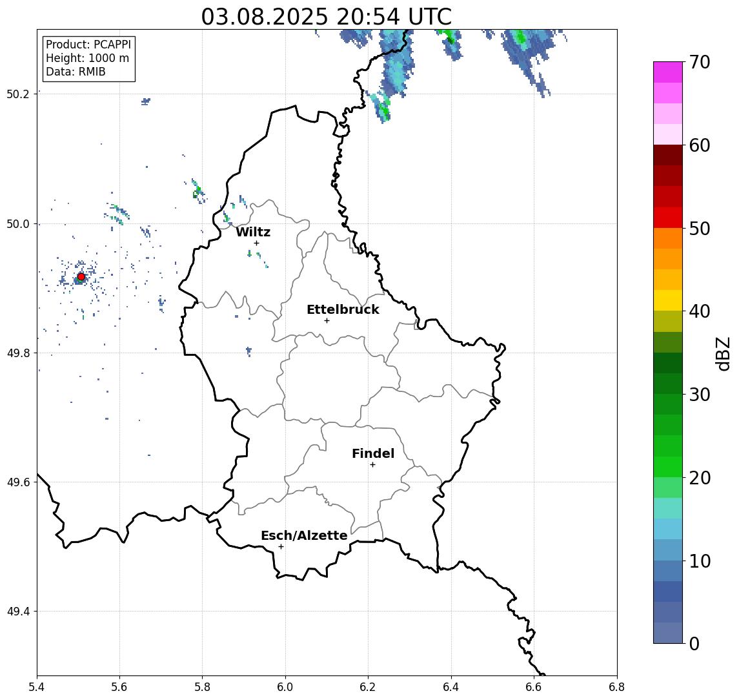Image resolution: width=739 pixels, height=700 pixels.
Task: Click the colorbar tick label 60
Action: tap(699, 145)
